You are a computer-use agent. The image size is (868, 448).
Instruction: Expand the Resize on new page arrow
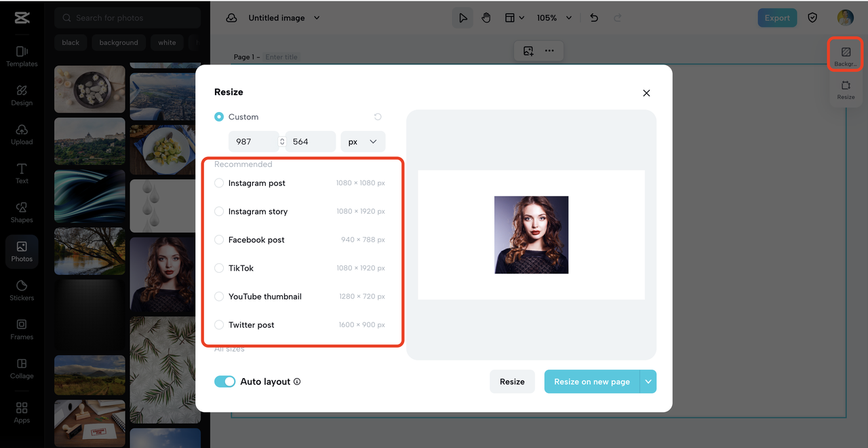pyautogui.click(x=648, y=381)
